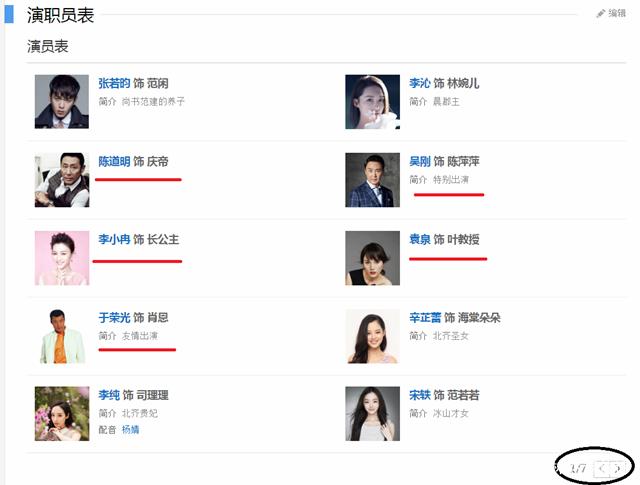Open 于荣光 photo thumbnail
Image resolution: width=640 pixels, height=485 pixels.
coord(61,336)
